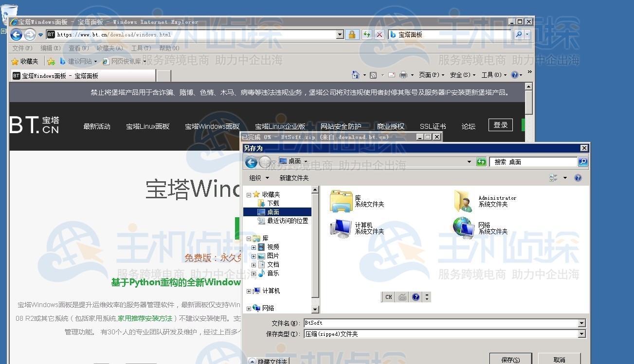Image resolution: width=634 pixels, height=364 pixels.
Task: Open help icon in Save As toolbar
Action: pyautogui.click(x=578, y=178)
